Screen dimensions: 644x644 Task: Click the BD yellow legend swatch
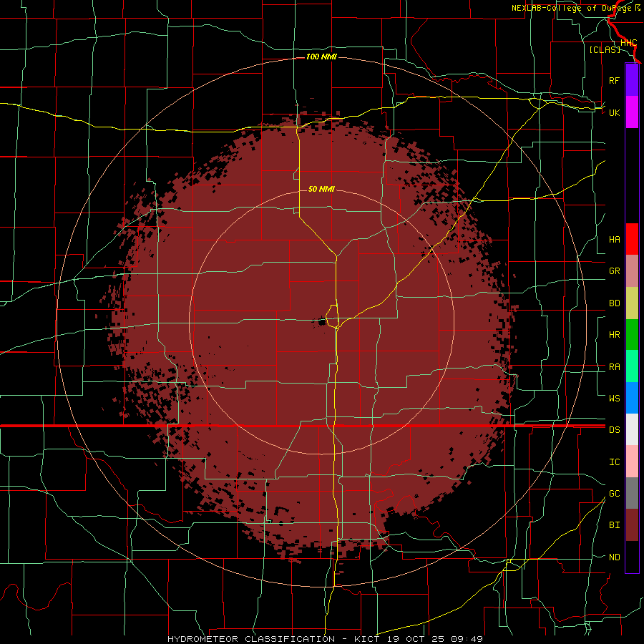click(632, 303)
